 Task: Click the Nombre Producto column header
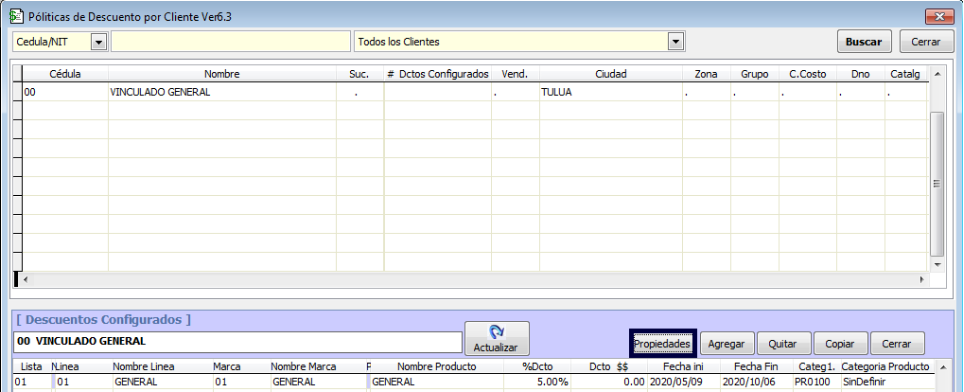437,366
